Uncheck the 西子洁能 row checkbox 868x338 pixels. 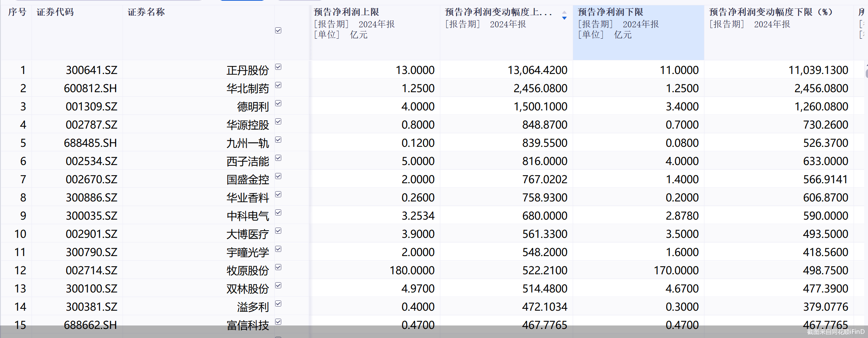pyautogui.click(x=278, y=158)
